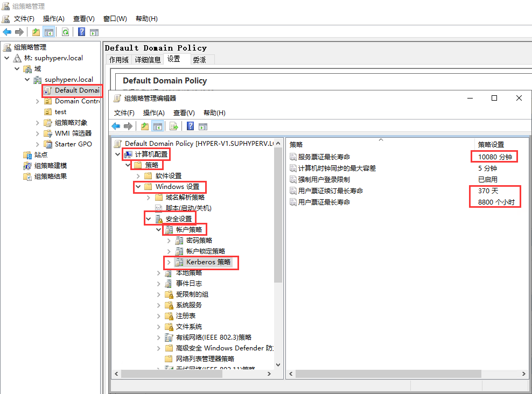This screenshot has height=394, width=532.
Task: Click policy list horizontal scrollbar right arrow
Action: click(524, 374)
